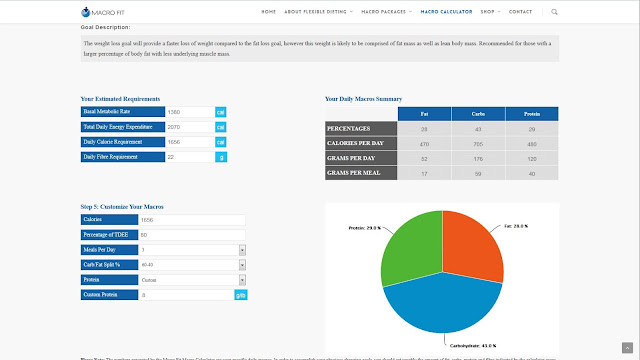640x360 pixels.
Task: Click cal unit next to Basal Metabolic Rate
Action: (221, 112)
